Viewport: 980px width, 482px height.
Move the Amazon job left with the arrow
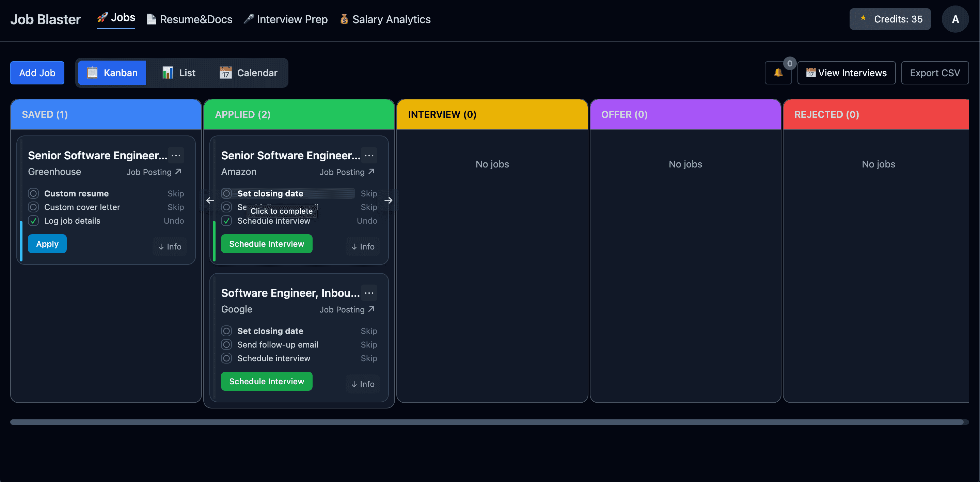click(210, 200)
